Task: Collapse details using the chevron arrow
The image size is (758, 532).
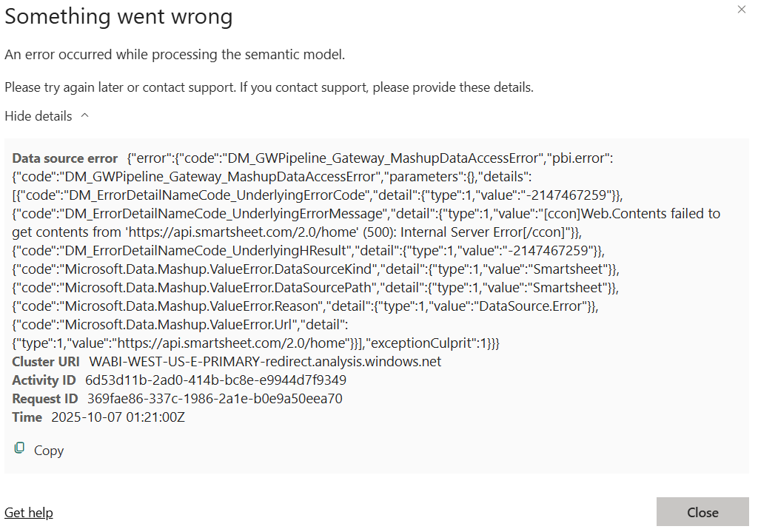Action: (x=84, y=115)
